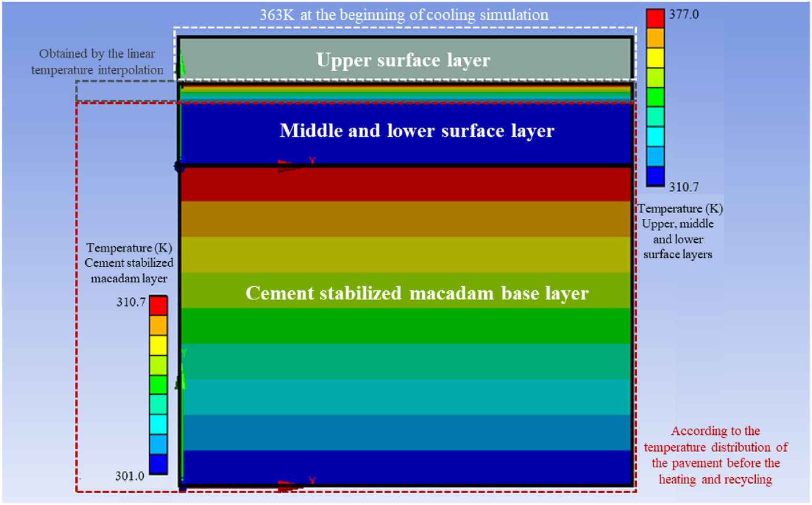Click the orange swatch in the left temperature legend
Image resolution: width=812 pixels, height=505 pixels.
click(158, 325)
